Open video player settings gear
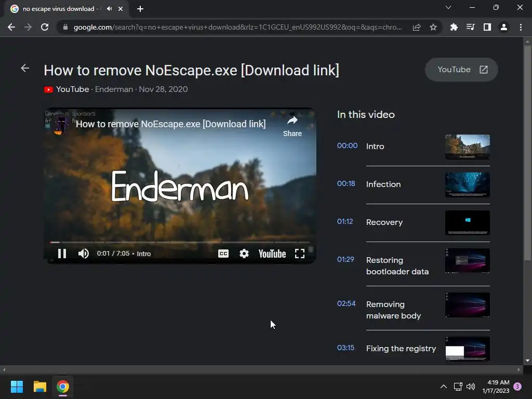The height and width of the screenshot is (399, 532). tap(244, 254)
